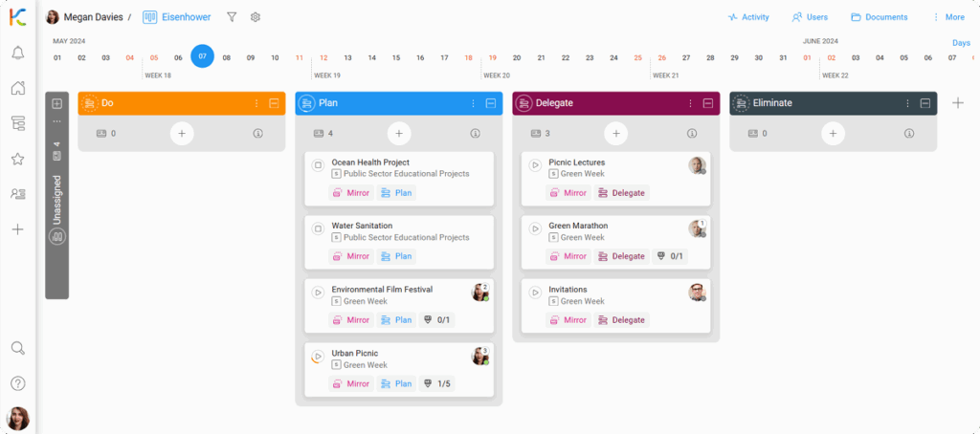Open the notifications bell icon

point(17,54)
